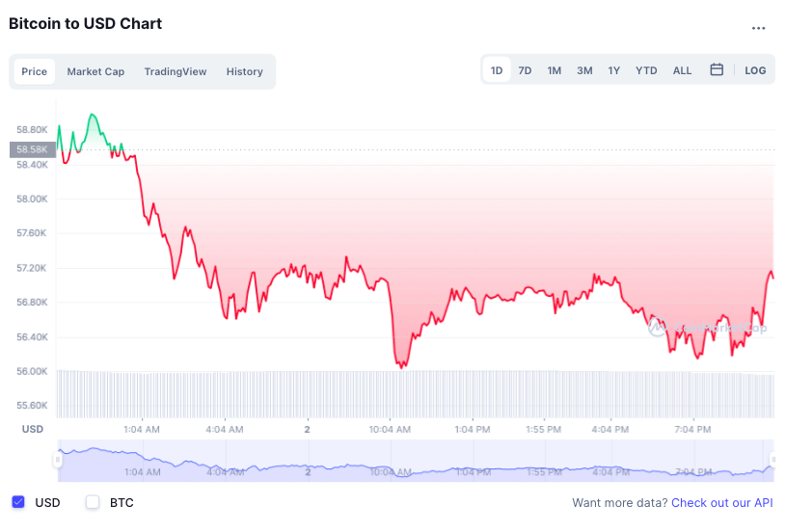786x532 pixels.
Task: Switch chart to YTD range
Action: click(646, 70)
